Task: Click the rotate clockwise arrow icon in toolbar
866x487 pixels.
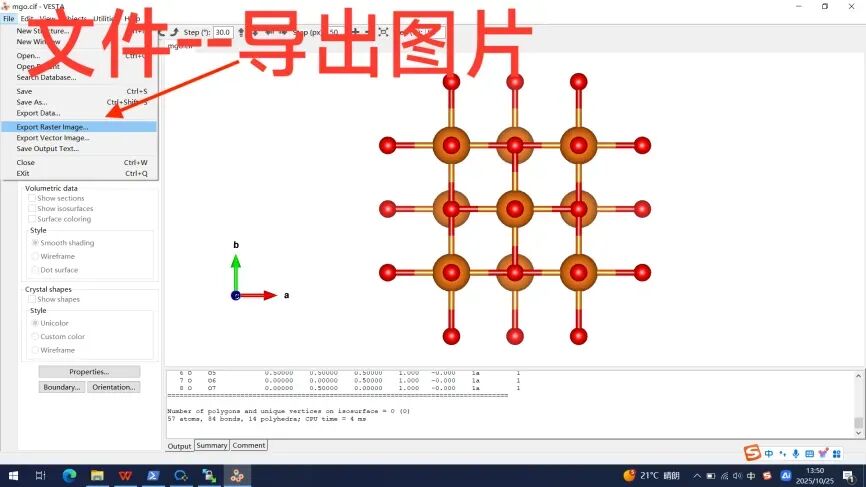Action: [x=175, y=32]
